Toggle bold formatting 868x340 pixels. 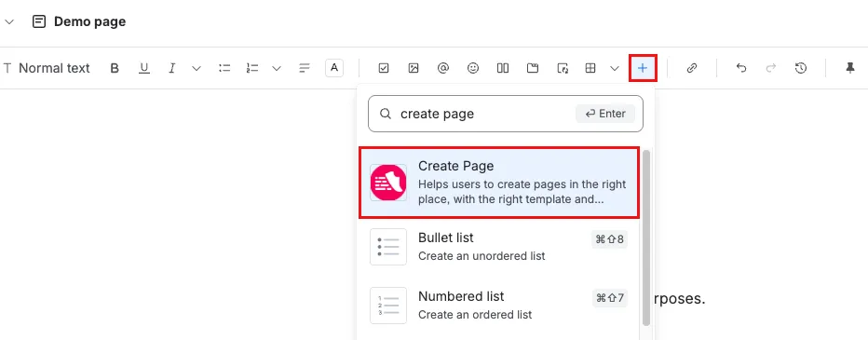click(x=115, y=68)
